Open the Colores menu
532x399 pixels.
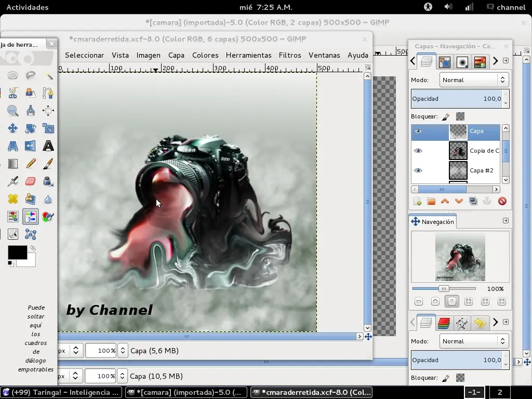(x=205, y=55)
